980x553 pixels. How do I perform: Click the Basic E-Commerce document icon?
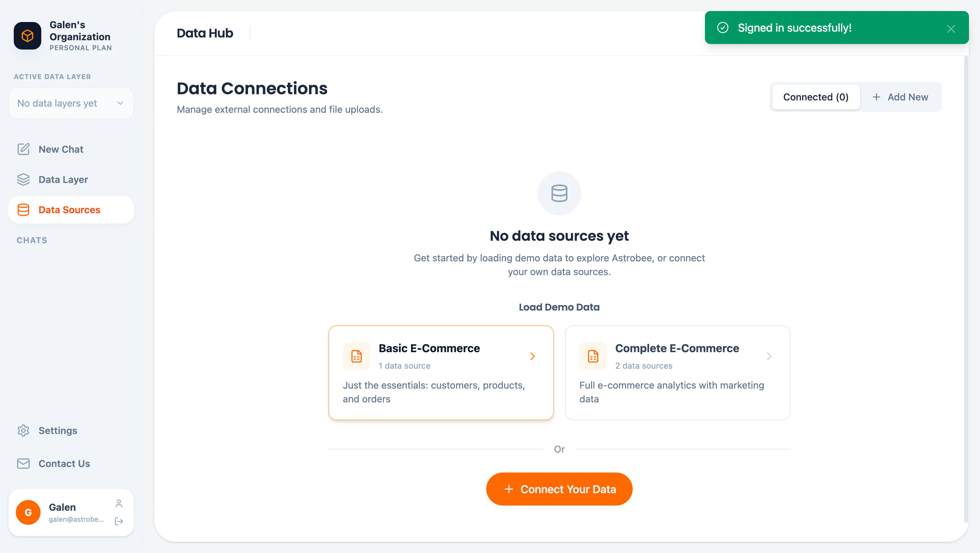click(356, 356)
